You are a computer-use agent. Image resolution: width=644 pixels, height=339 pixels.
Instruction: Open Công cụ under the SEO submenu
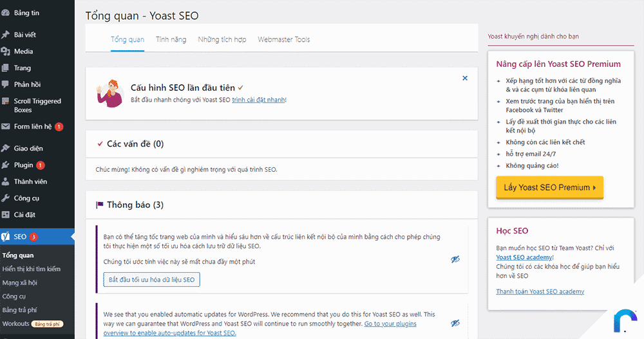[x=14, y=297]
